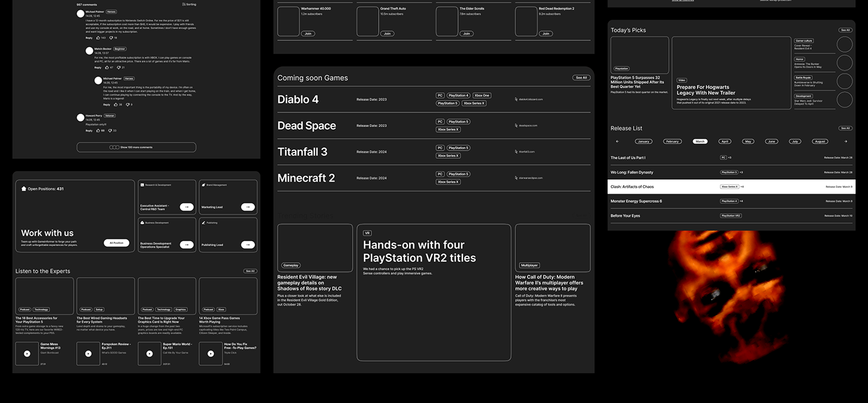
Task: Click the Brand Management category icon
Action: coord(203,185)
